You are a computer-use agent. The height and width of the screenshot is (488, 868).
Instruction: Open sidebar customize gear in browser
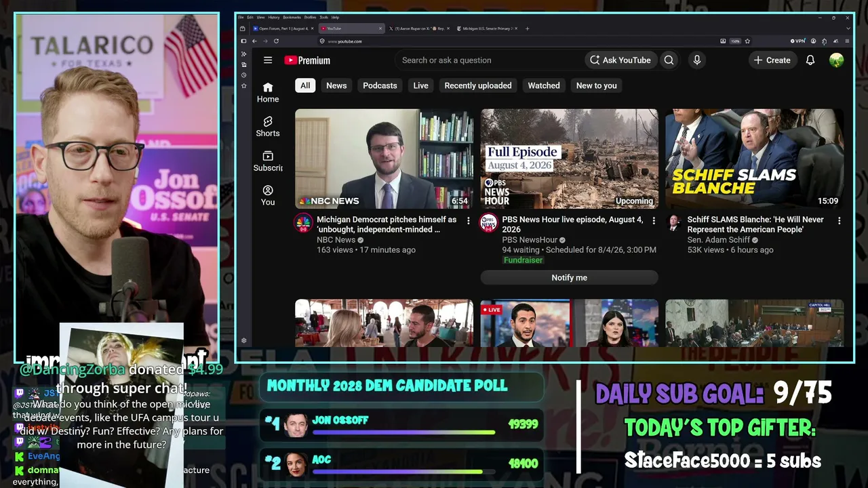coord(243,341)
